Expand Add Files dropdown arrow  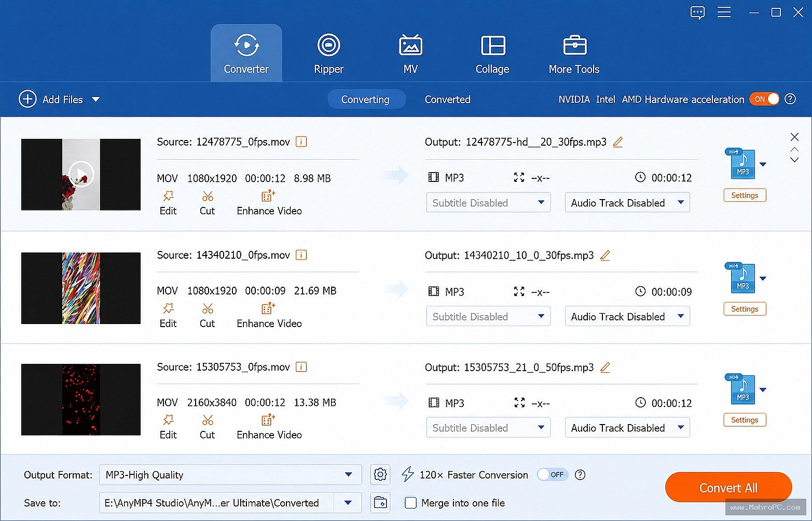[x=96, y=99]
